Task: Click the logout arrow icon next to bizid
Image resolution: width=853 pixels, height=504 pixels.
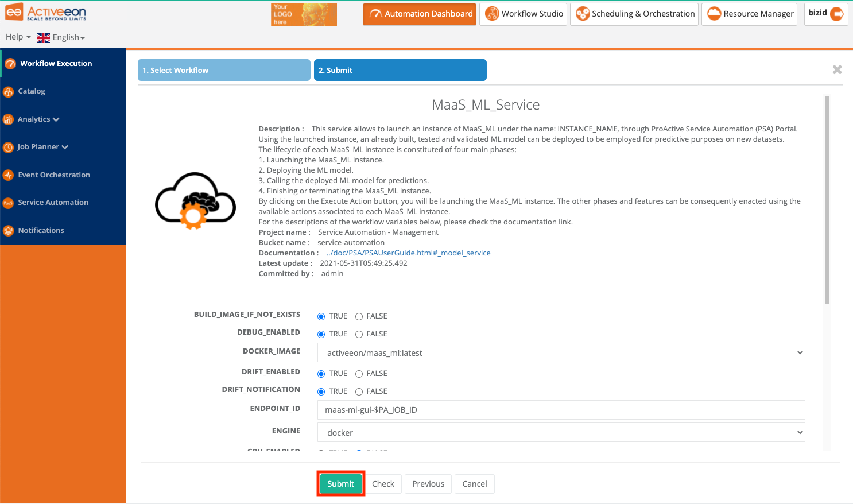Action: (837, 13)
